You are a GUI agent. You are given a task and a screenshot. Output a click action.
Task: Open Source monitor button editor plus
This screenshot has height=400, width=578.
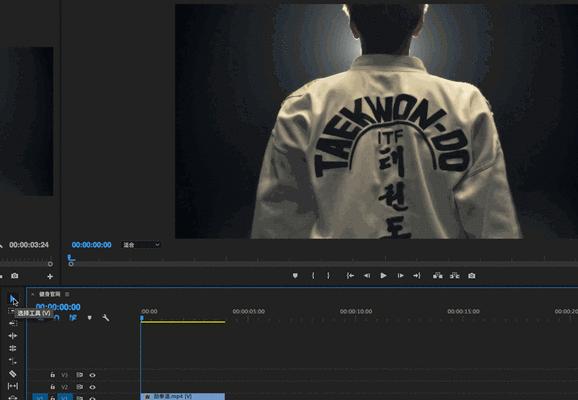(x=50, y=276)
